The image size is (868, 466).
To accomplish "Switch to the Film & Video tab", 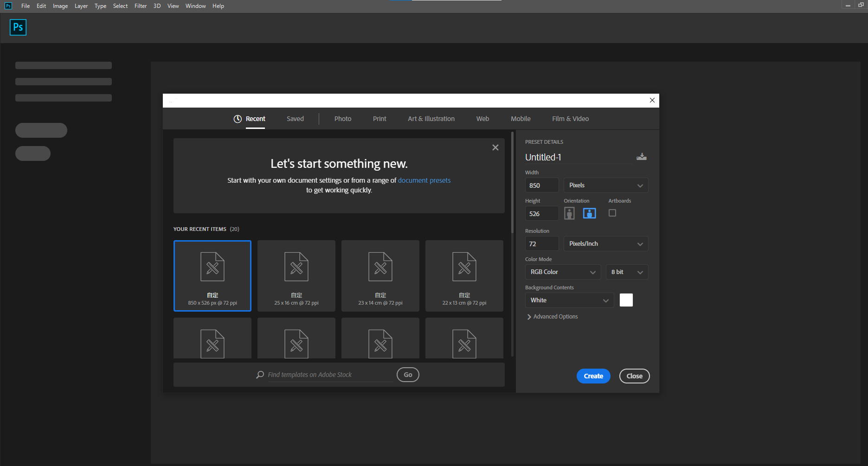I will [x=570, y=119].
